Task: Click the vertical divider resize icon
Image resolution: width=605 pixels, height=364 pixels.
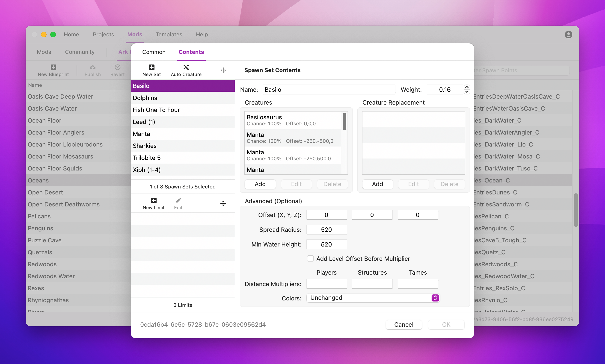Action: tap(223, 70)
